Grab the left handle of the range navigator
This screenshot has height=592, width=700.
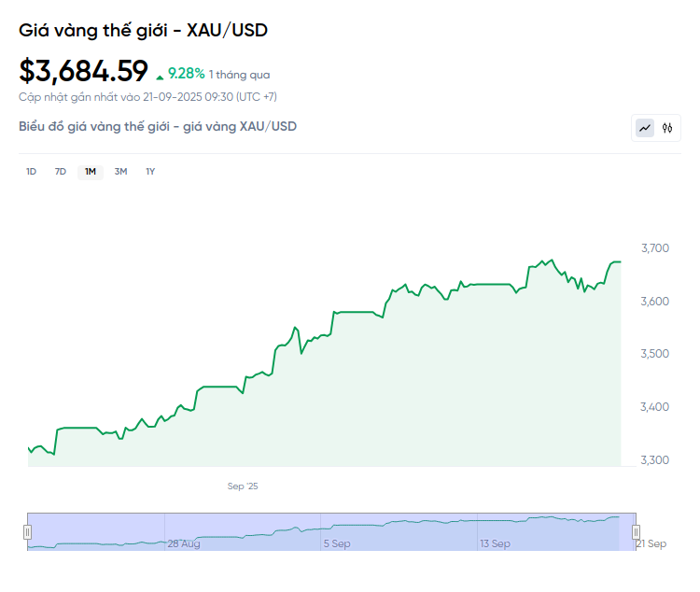27,532
